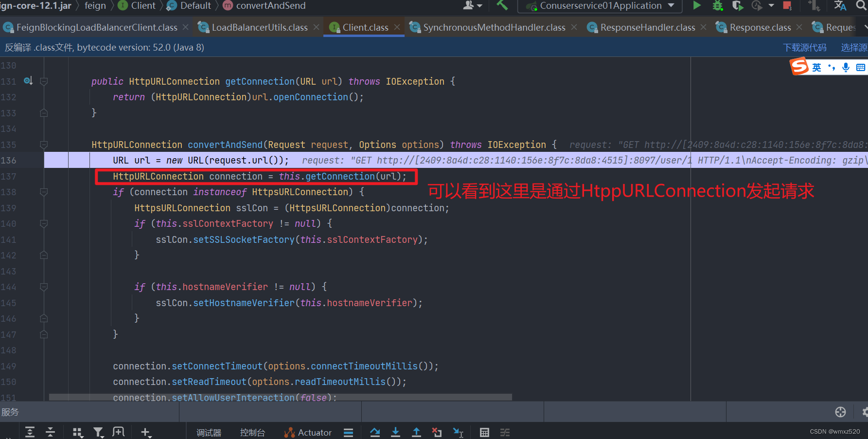Image resolution: width=868 pixels, height=439 pixels.
Task: Open Sogou soft keyboard icon
Action: pos(861,67)
